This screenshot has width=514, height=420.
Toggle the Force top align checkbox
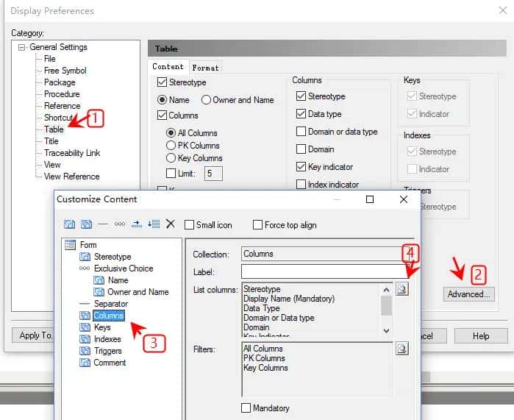click(258, 225)
